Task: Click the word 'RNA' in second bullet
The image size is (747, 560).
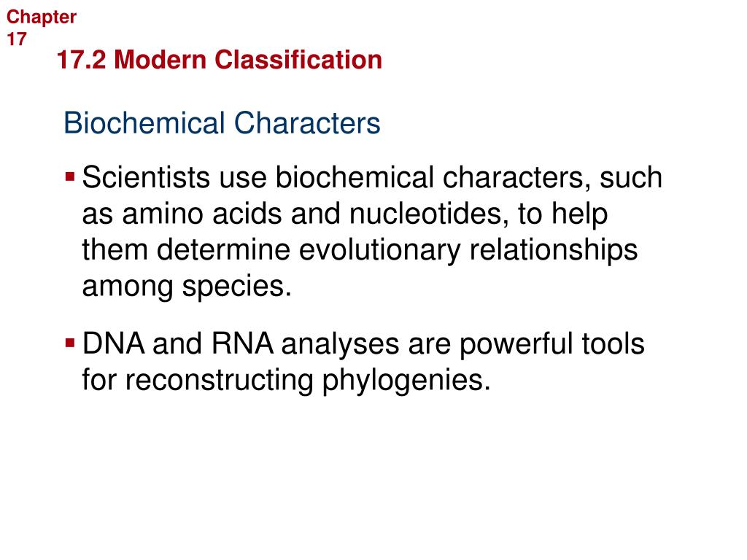Action: (242, 343)
